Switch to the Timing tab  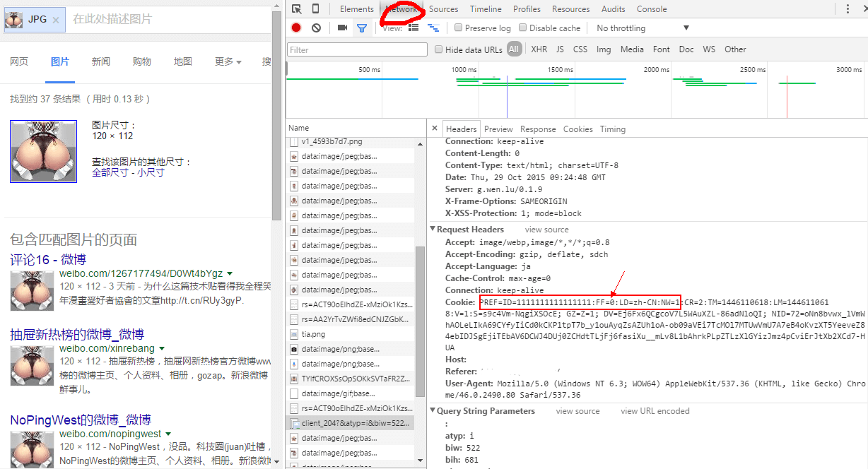coord(613,129)
